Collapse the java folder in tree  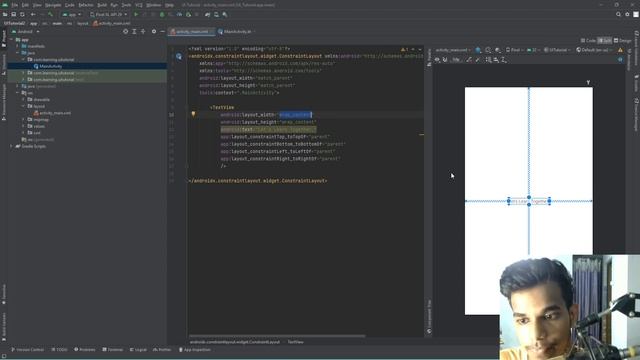pyautogui.click(x=18, y=53)
